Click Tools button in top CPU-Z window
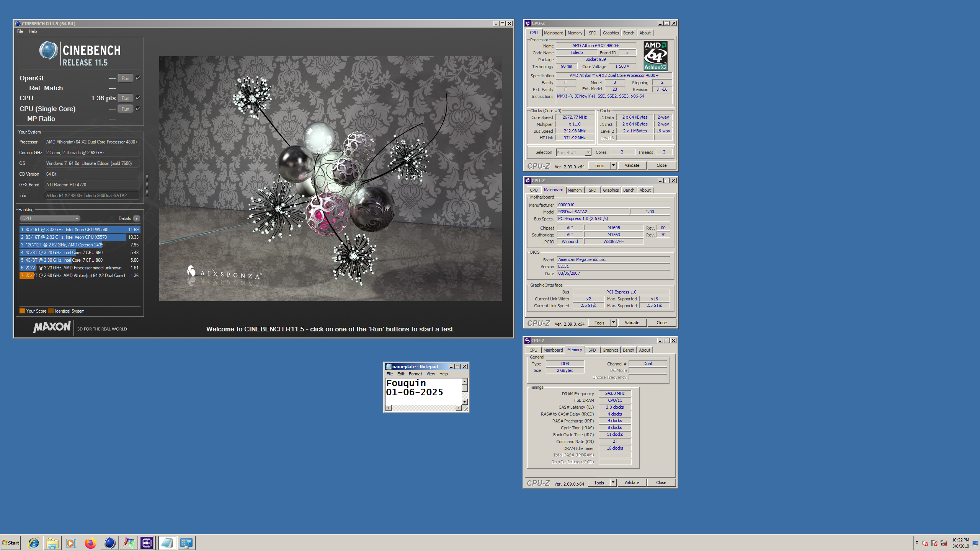The width and height of the screenshot is (980, 551). [599, 165]
